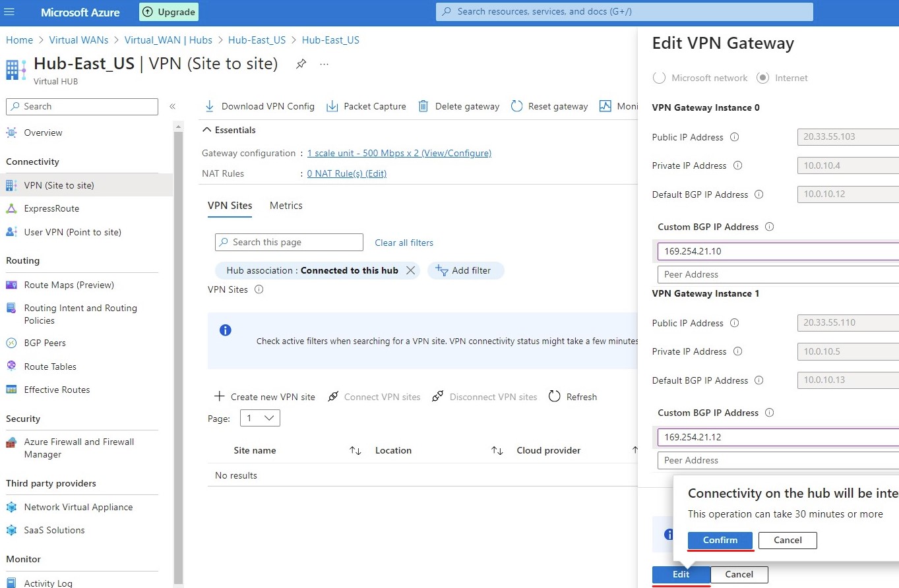Open the Page number dropdown
899x588 pixels.
tap(261, 418)
